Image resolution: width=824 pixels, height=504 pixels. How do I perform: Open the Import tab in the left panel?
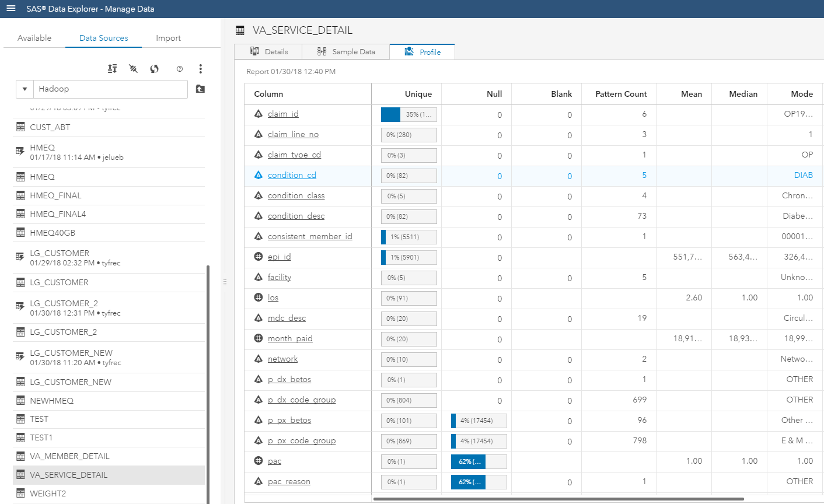coord(168,38)
